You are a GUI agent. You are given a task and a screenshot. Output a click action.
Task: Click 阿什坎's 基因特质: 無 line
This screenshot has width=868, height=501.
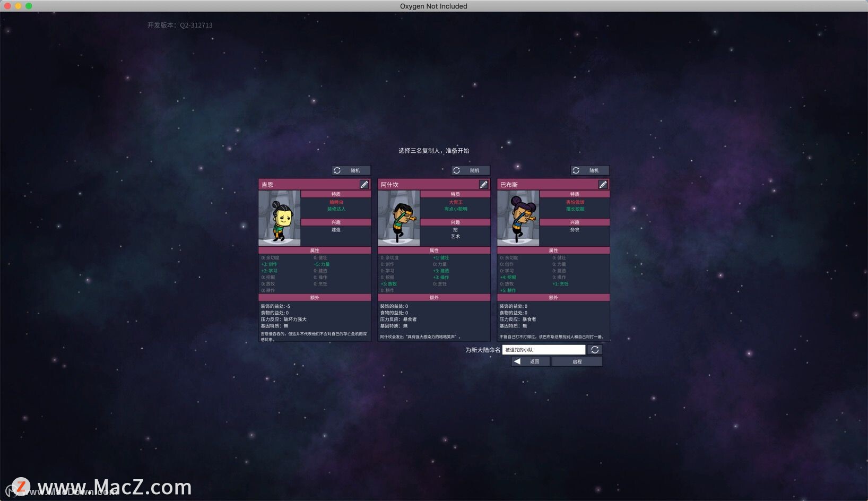[x=394, y=326]
